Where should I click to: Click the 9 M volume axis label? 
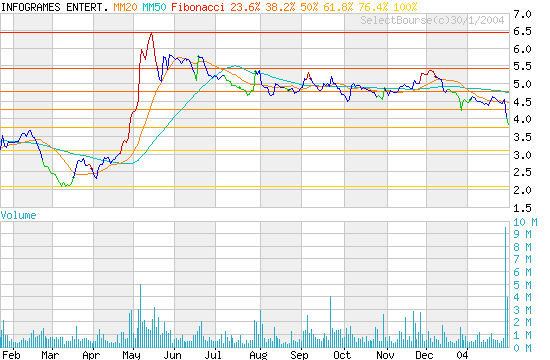tap(522, 234)
